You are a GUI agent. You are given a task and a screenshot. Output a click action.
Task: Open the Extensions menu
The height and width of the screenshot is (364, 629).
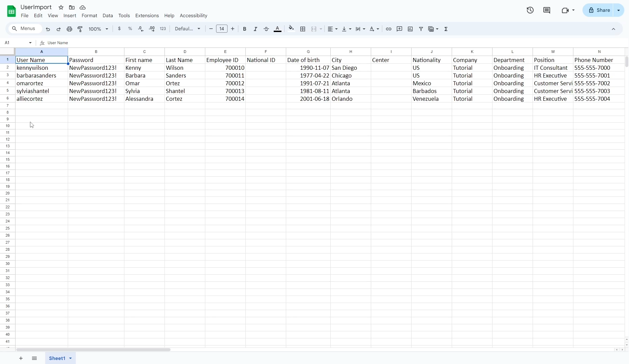pyautogui.click(x=147, y=16)
